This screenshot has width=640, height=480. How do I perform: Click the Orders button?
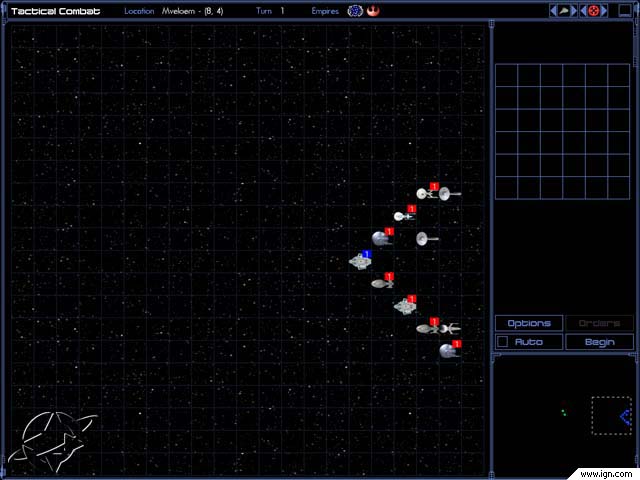click(x=599, y=324)
